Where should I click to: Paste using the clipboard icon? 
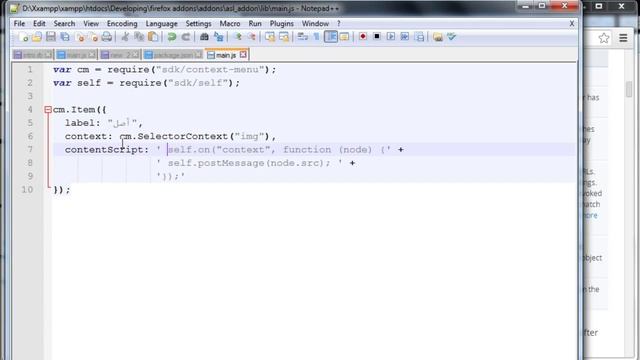(x=153, y=37)
